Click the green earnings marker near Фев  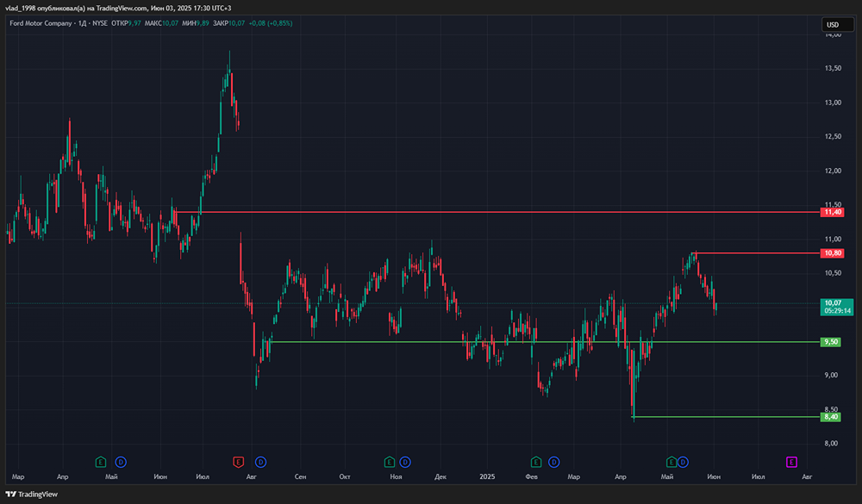pos(536,462)
